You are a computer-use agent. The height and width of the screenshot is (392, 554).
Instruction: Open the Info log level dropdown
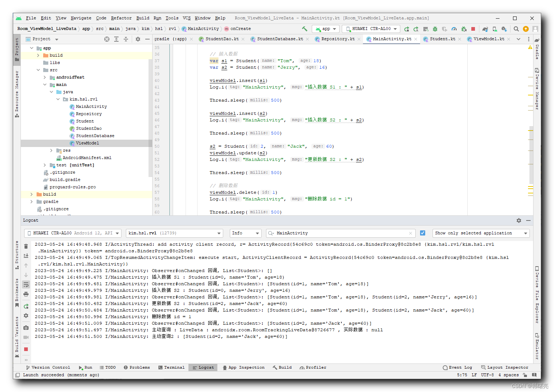click(x=245, y=233)
